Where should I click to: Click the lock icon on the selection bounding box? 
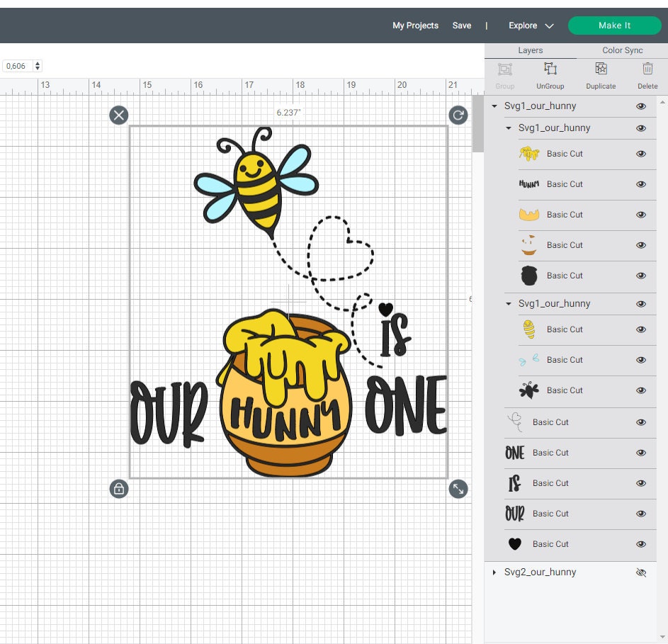[x=118, y=489]
